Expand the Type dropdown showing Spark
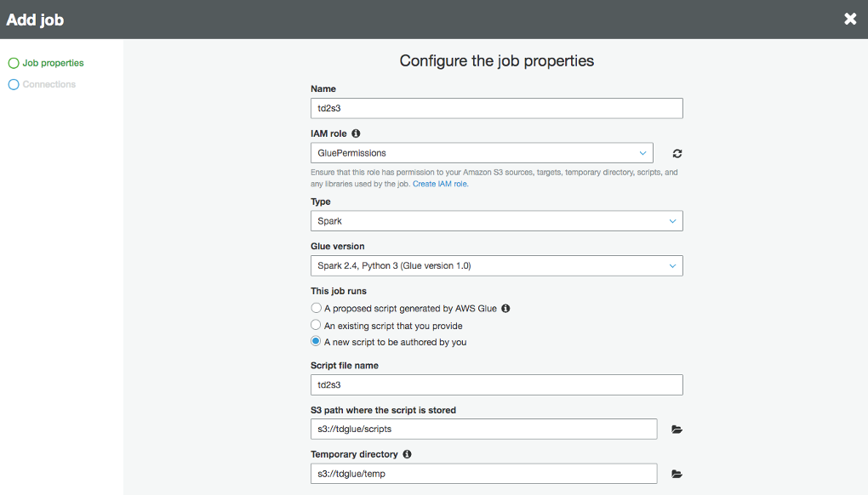Screen dimensions: 868x495 pos(496,221)
